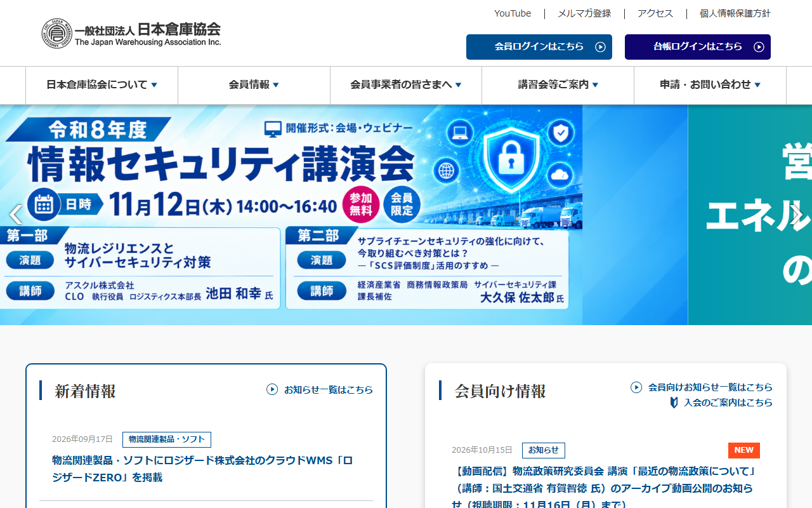
Task: Click arrow icon on 台帳ログイン button
Action: tap(759, 47)
